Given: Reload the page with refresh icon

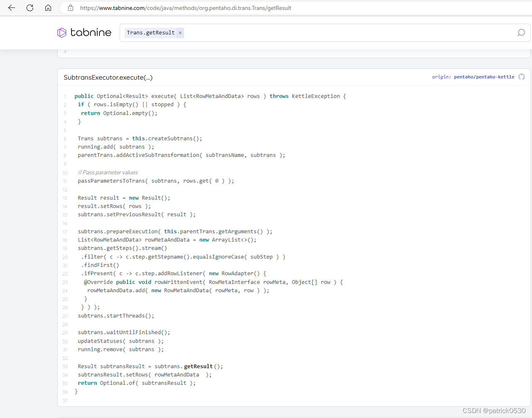Looking at the screenshot, I should point(29,8).
